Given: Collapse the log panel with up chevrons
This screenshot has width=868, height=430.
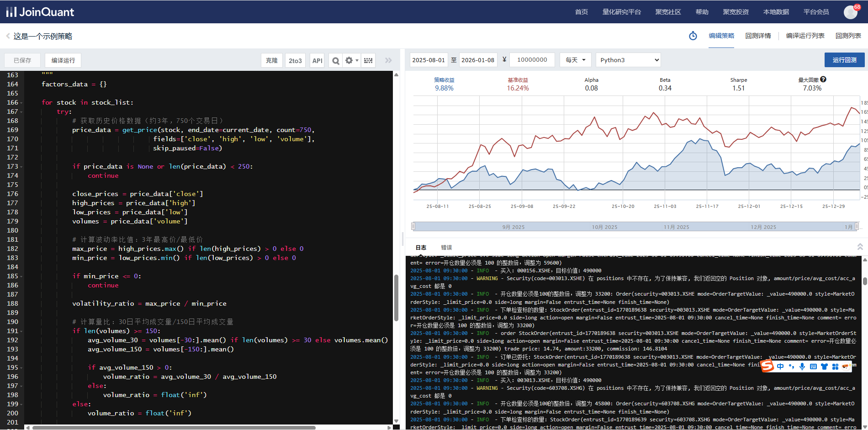Looking at the screenshot, I should click(x=860, y=247).
